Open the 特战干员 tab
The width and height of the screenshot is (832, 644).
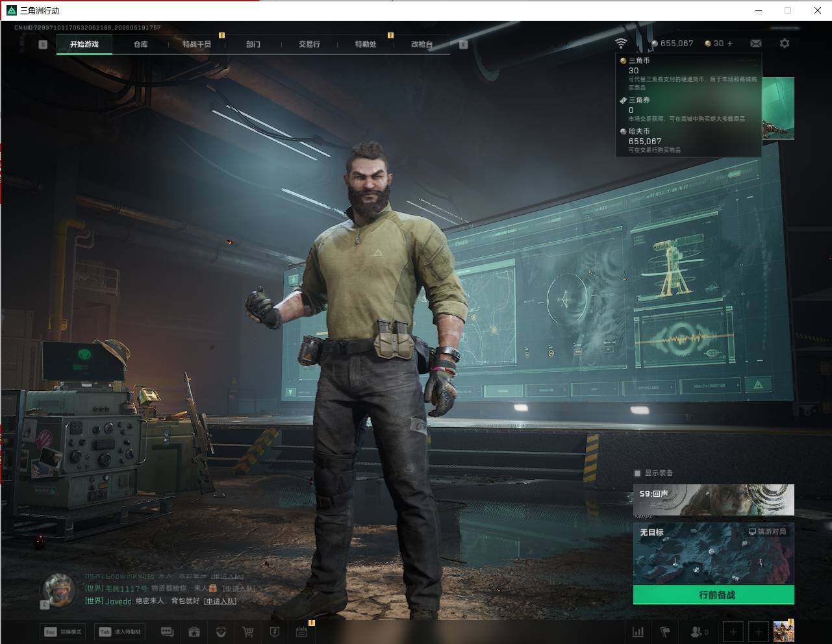[x=197, y=44]
